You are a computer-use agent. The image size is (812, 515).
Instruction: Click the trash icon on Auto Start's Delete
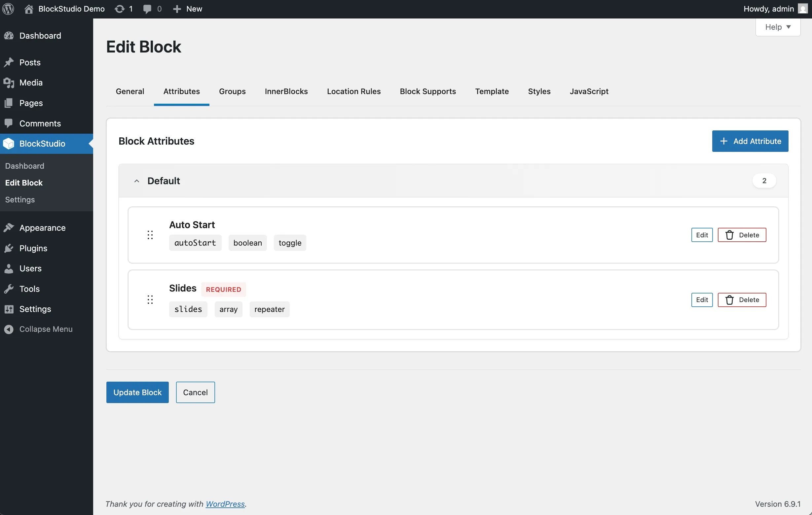[x=729, y=235]
